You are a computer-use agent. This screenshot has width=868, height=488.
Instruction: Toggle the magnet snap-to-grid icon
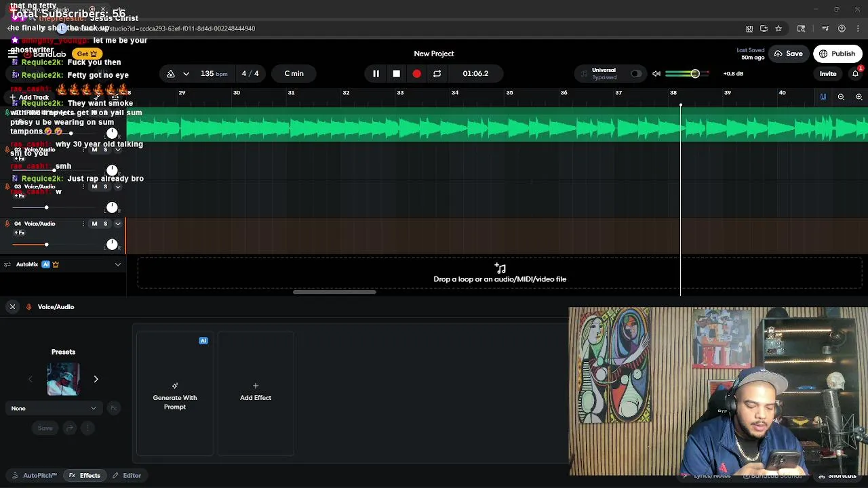tap(823, 98)
